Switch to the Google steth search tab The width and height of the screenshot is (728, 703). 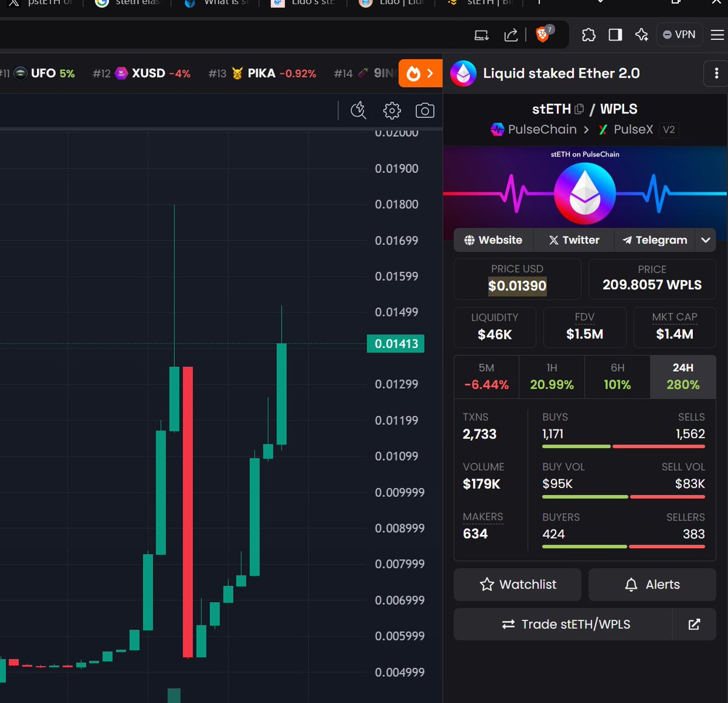[x=127, y=3]
